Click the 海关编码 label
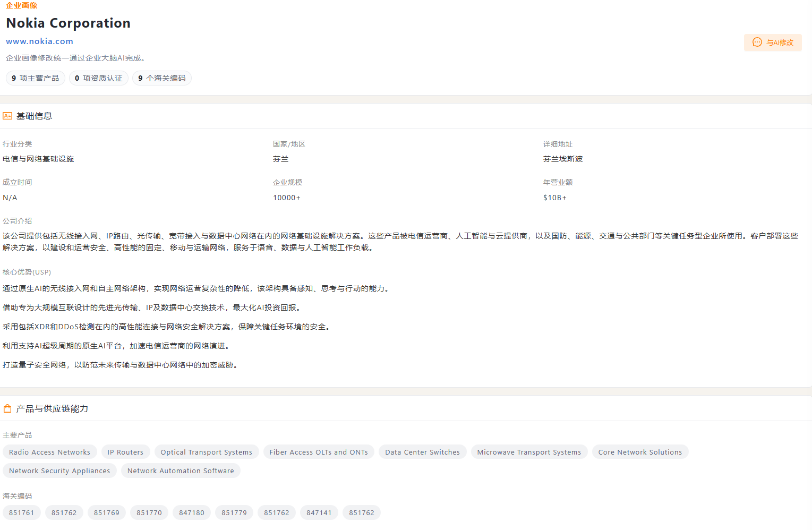812x530 pixels. click(18, 496)
